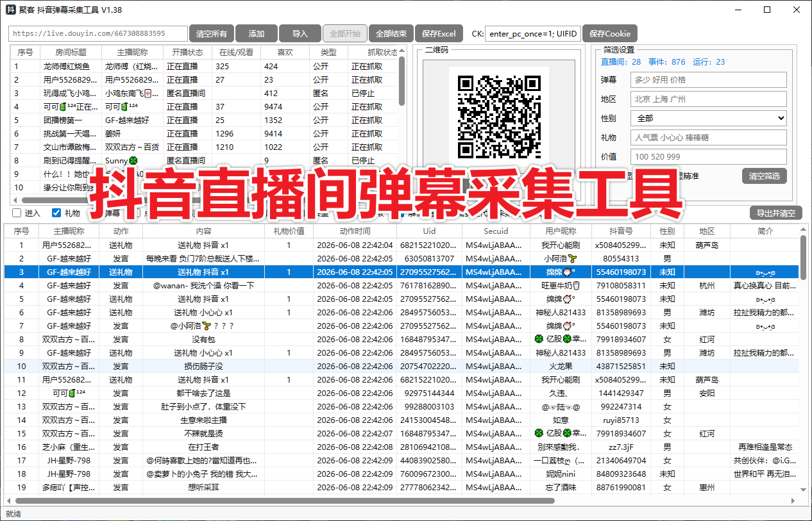Click the 简介 column header
812x521 pixels.
coord(765,231)
